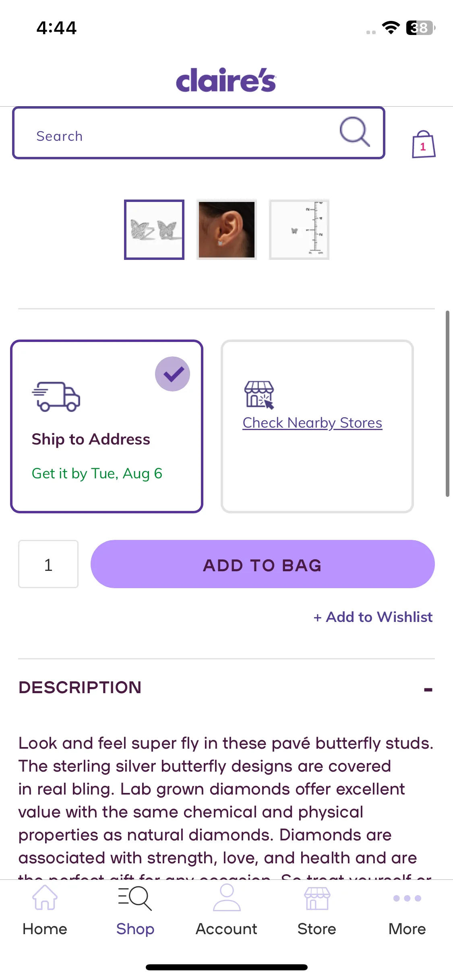Tap the Account person icon

pos(227,897)
